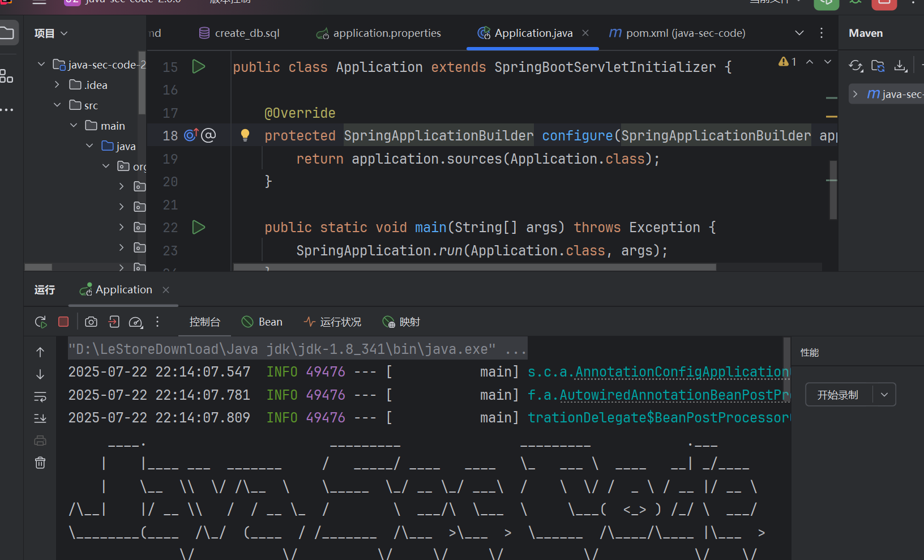Rerun the Application run configuration
The height and width of the screenshot is (560, 924).
(x=41, y=322)
